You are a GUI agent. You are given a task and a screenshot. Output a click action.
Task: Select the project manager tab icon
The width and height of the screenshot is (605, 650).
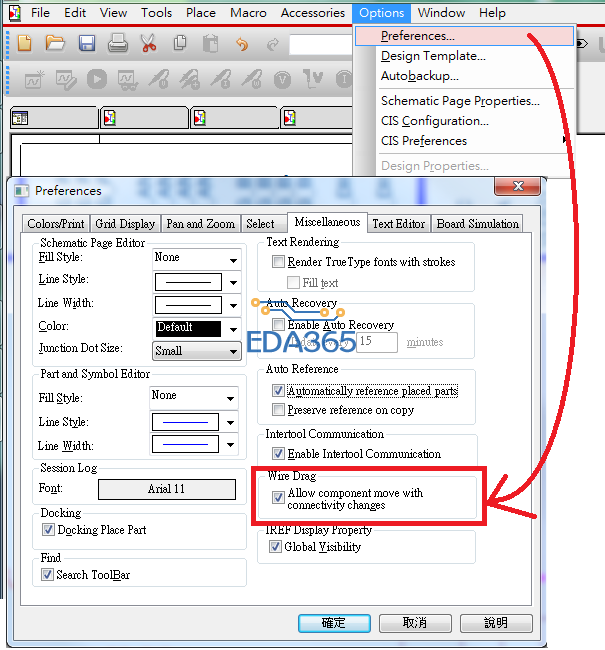point(20,118)
